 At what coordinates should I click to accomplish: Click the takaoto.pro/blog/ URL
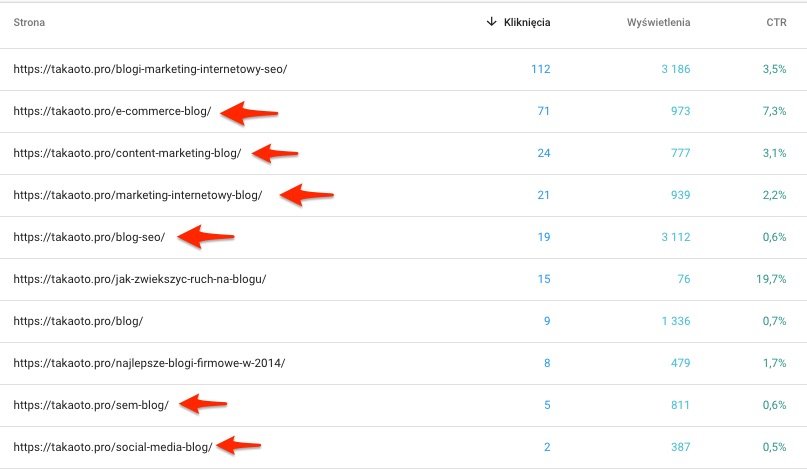78,321
